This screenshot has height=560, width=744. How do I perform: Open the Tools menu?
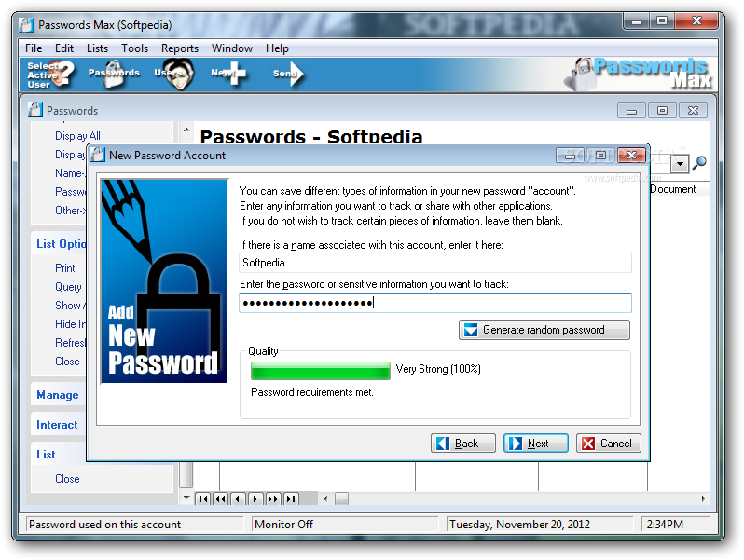point(135,48)
